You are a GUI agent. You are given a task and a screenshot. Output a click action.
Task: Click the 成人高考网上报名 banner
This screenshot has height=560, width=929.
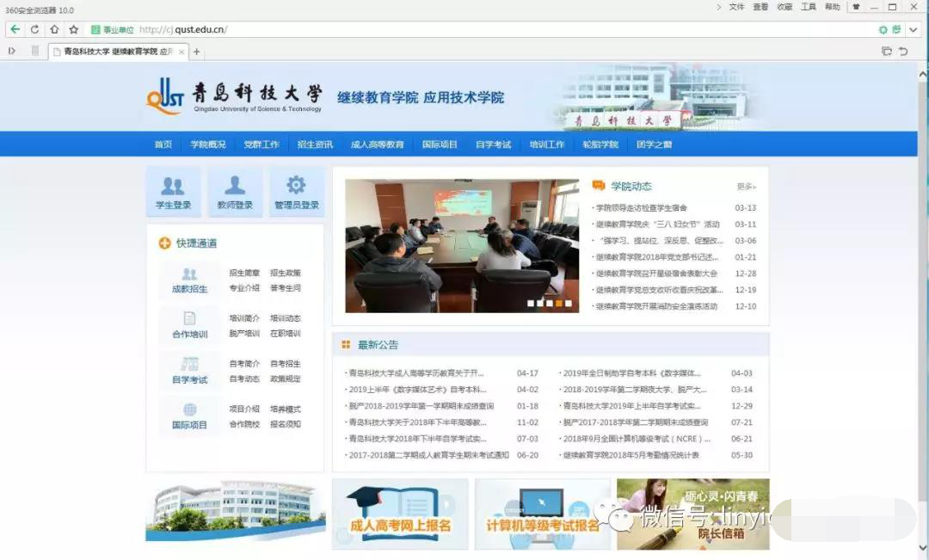pyautogui.click(x=400, y=514)
